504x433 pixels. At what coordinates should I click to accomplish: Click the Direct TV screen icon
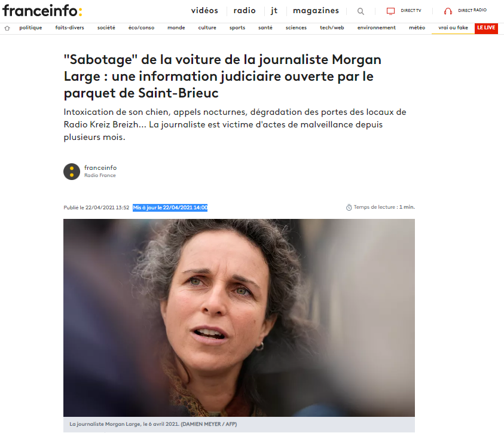coord(390,11)
